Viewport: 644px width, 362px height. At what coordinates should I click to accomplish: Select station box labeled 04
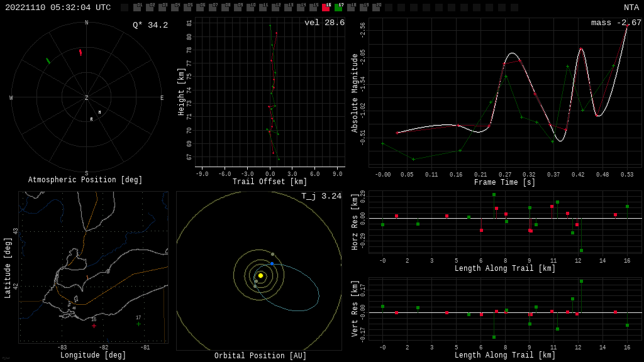(x=175, y=7)
